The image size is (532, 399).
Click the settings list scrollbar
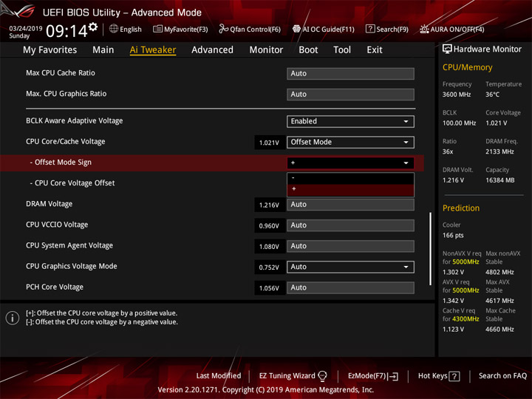(430, 249)
